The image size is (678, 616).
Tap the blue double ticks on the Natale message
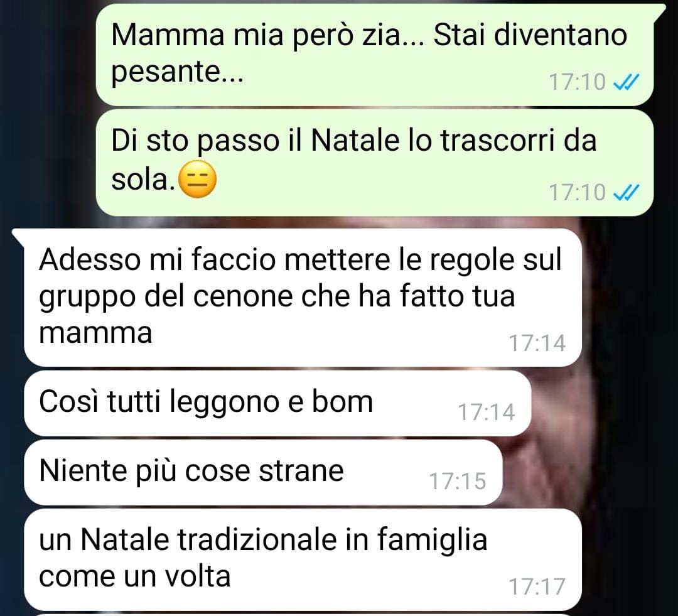pos(626,193)
